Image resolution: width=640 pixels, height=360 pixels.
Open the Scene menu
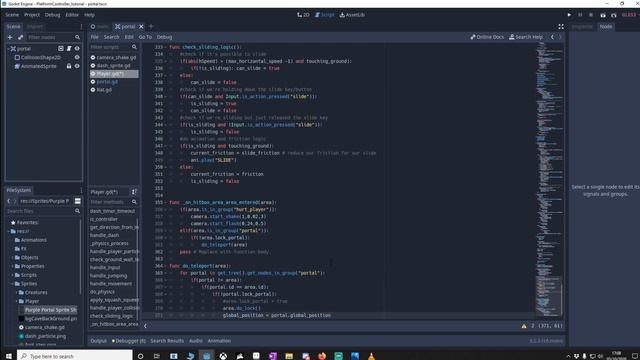point(12,15)
